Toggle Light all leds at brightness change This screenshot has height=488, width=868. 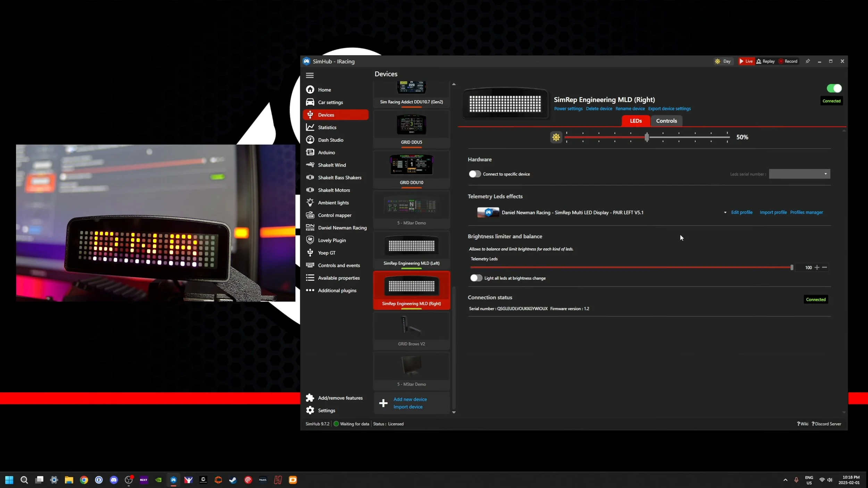[x=476, y=278]
